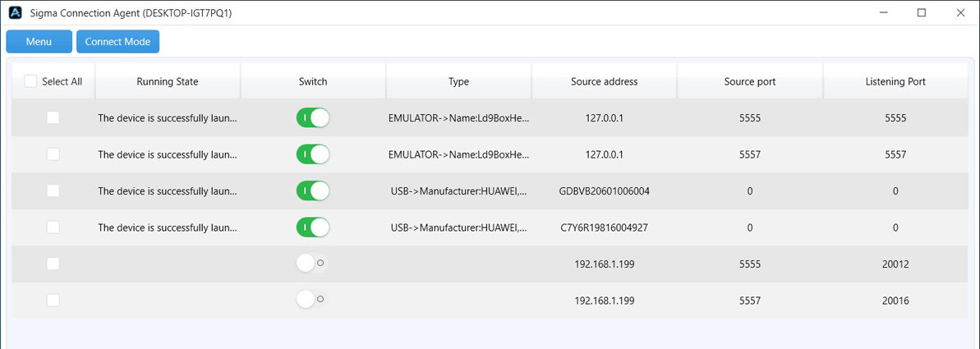Enable switch for 192.168.1.199 port 20012

tap(312, 264)
